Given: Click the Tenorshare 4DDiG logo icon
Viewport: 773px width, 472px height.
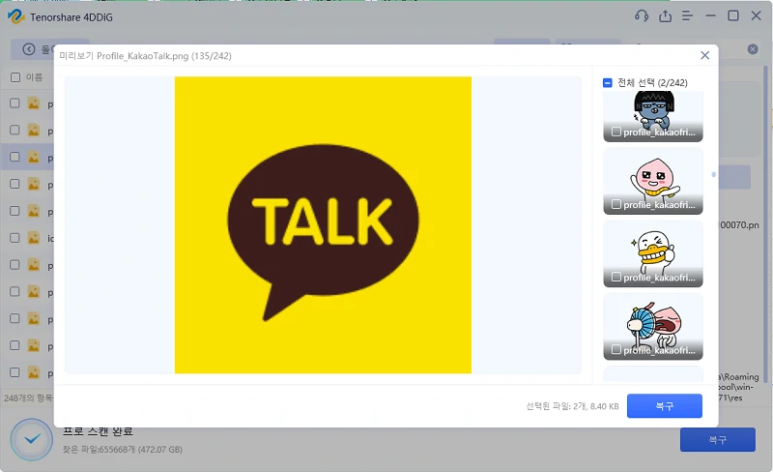Looking at the screenshot, I should (x=16, y=17).
